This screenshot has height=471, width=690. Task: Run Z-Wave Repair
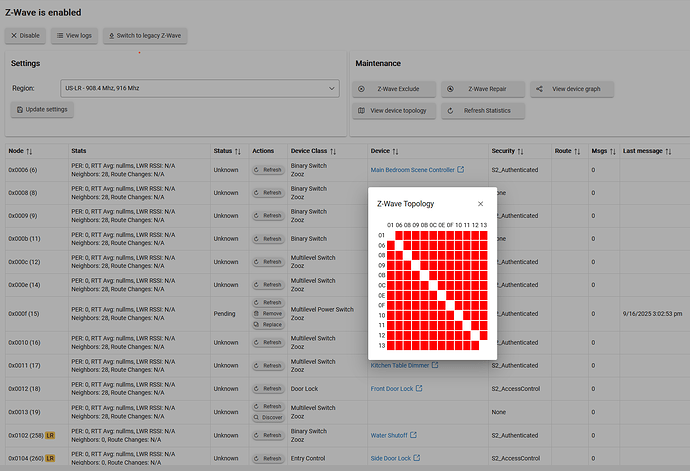click(x=483, y=89)
